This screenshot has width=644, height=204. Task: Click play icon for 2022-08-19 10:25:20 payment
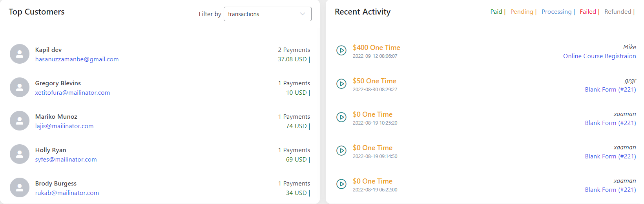tap(341, 117)
